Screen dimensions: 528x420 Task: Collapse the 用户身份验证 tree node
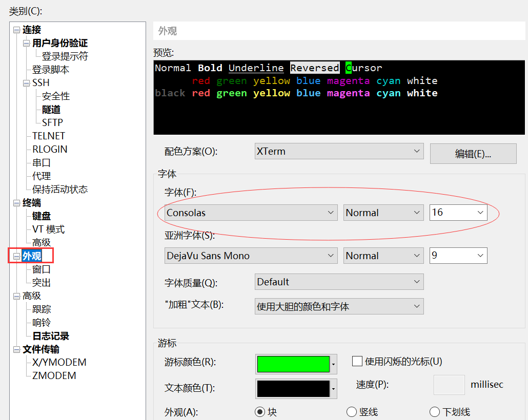click(x=26, y=44)
